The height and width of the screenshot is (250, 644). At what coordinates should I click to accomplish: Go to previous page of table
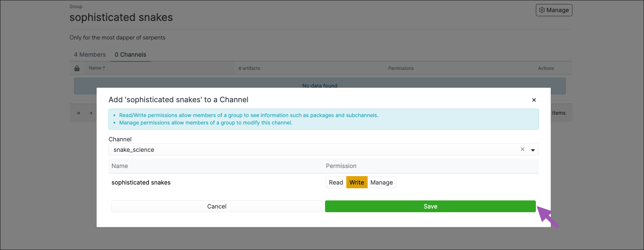point(91,113)
